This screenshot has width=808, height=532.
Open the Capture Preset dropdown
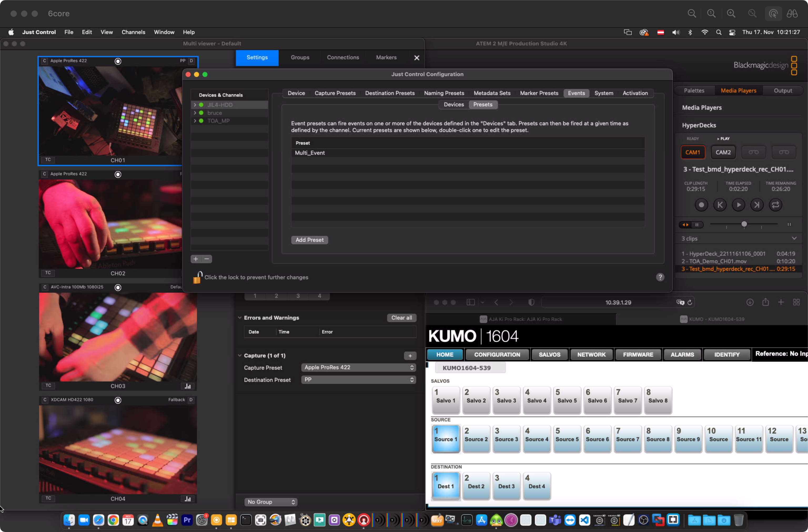[358, 367]
